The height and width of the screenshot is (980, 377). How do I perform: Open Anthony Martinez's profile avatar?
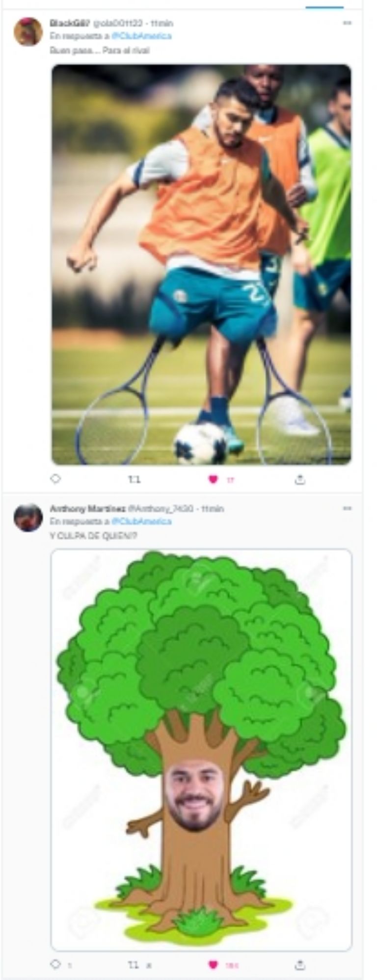[x=28, y=517]
